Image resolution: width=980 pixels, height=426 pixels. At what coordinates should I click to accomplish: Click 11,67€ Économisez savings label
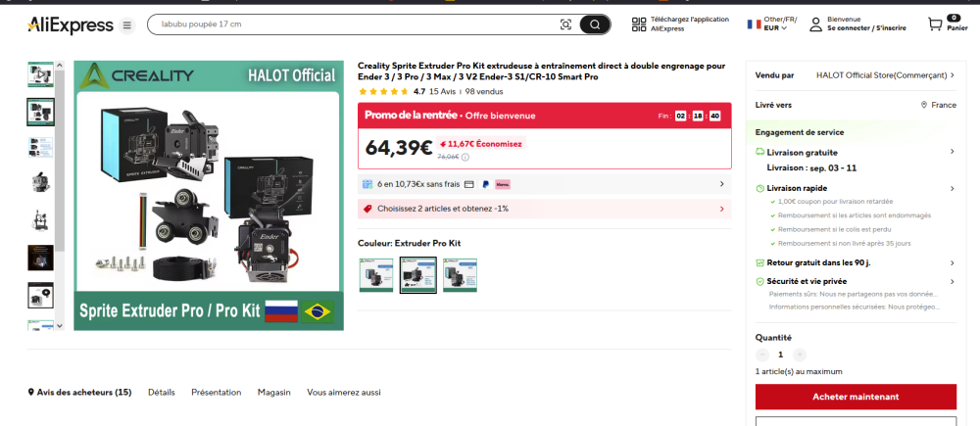[480, 143]
